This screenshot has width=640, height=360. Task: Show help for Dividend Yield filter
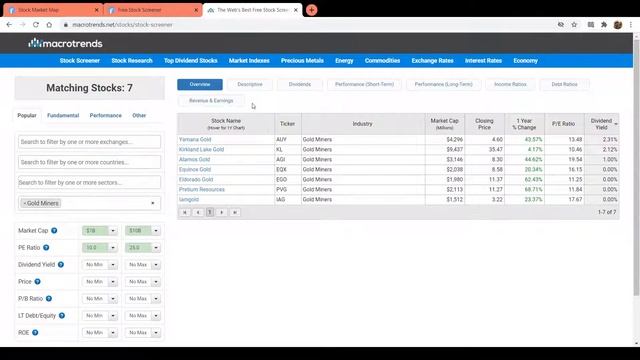tap(61, 264)
